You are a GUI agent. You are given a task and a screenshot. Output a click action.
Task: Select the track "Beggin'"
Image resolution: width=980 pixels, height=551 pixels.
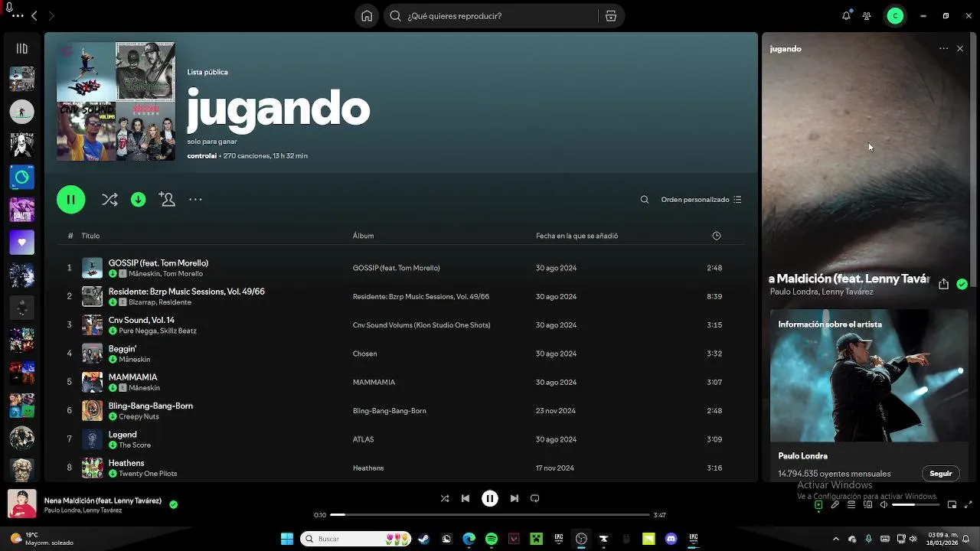pos(122,349)
